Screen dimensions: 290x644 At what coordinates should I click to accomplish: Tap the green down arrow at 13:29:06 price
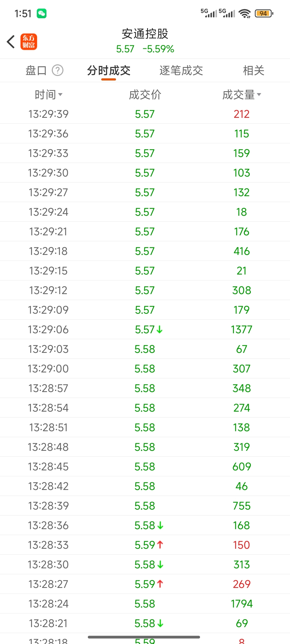coord(160,330)
